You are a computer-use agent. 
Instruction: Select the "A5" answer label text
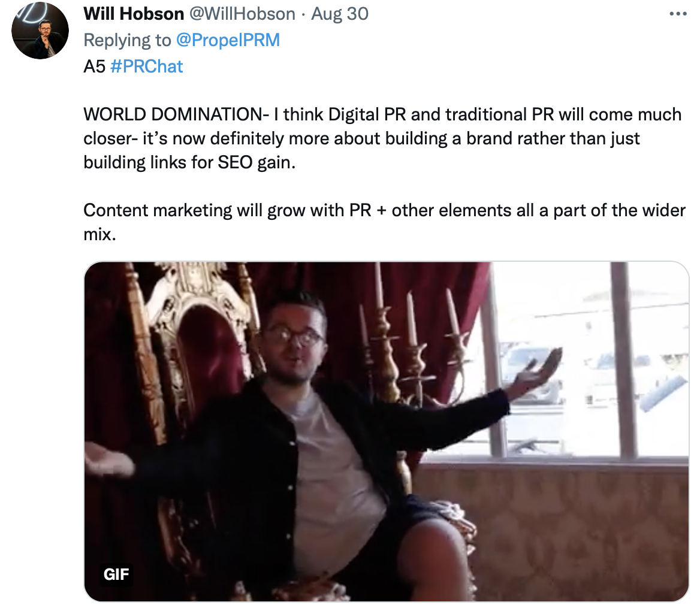click(94, 66)
